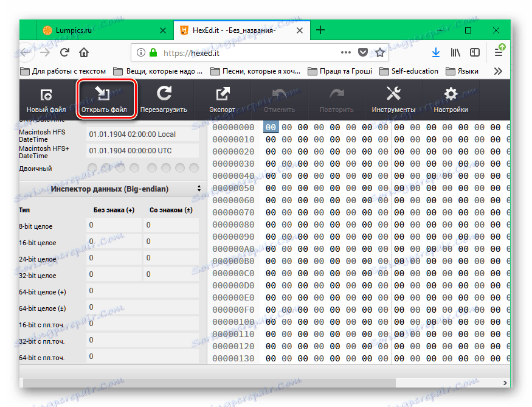Open the Настройки settings
532x407 pixels.
pyautogui.click(x=451, y=99)
